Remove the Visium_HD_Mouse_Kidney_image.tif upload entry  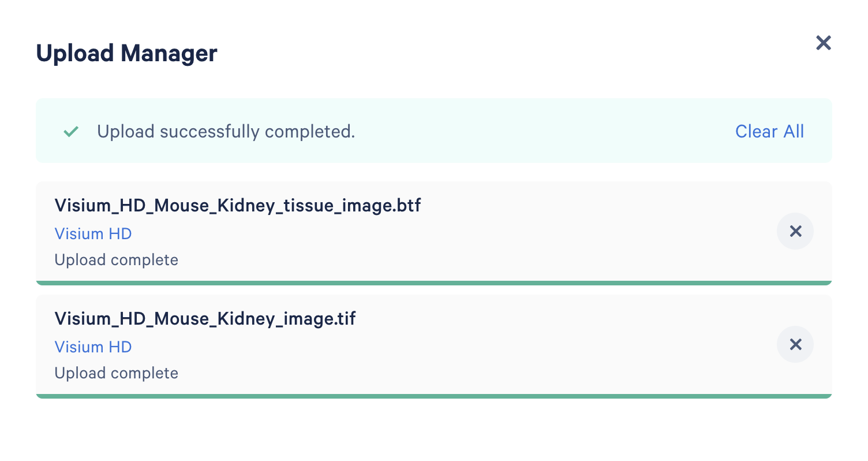tap(795, 345)
